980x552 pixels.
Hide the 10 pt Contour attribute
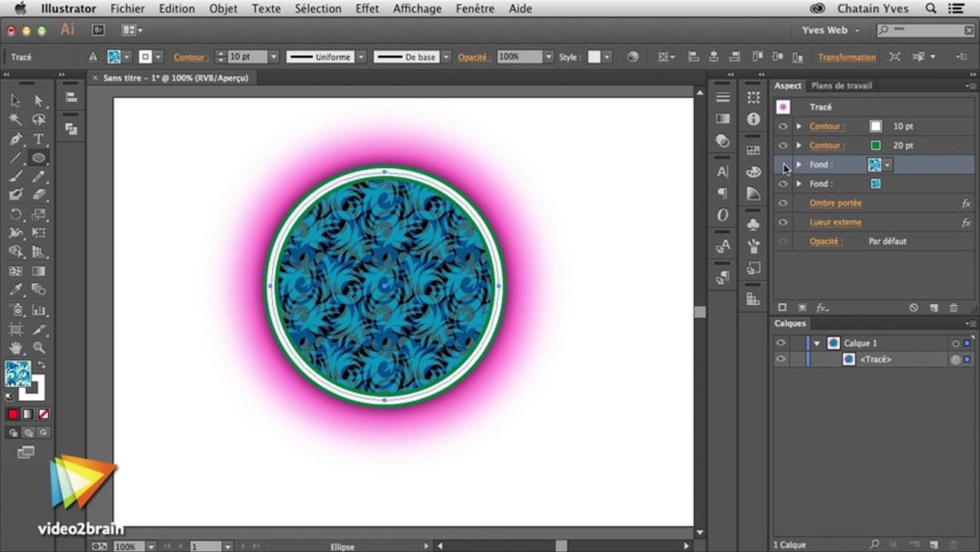[x=782, y=127]
